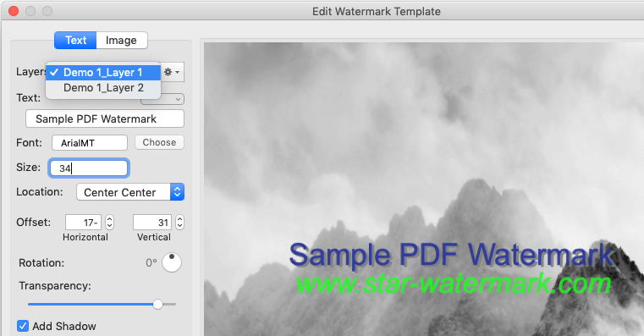
Task: Open the small Text preset dropdown
Action: pyautogui.click(x=162, y=99)
